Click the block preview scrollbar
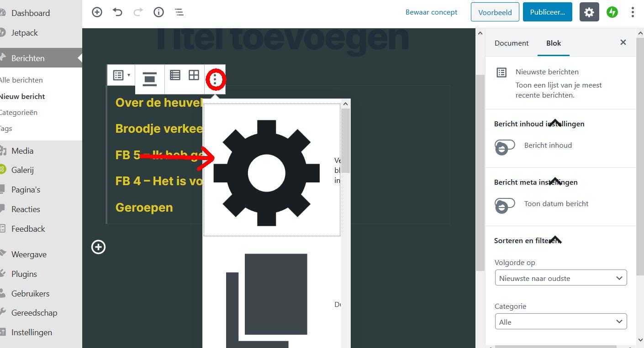 pyautogui.click(x=346, y=137)
